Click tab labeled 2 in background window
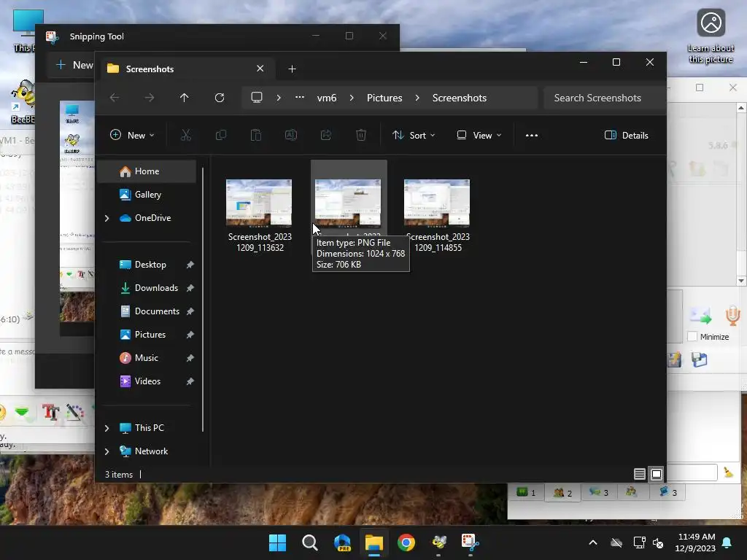 562,492
